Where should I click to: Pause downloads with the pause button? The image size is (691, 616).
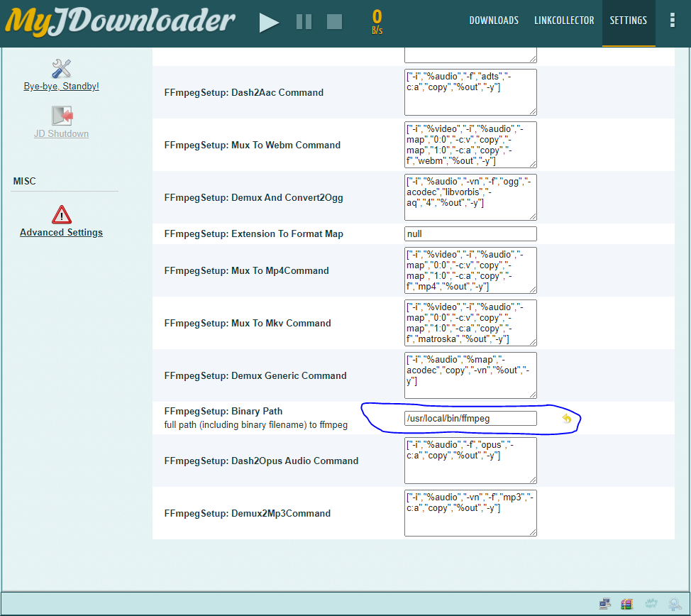[304, 21]
